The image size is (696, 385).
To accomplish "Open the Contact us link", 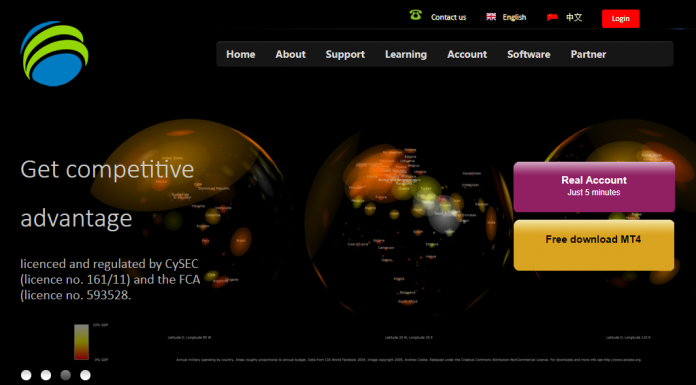I will point(448,17).
